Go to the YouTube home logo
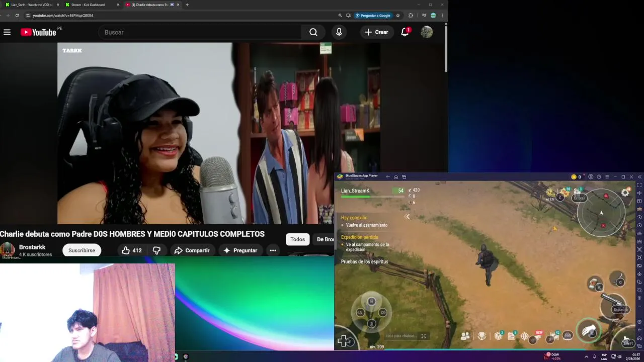The image size is (644, 362). pos(38,32)
